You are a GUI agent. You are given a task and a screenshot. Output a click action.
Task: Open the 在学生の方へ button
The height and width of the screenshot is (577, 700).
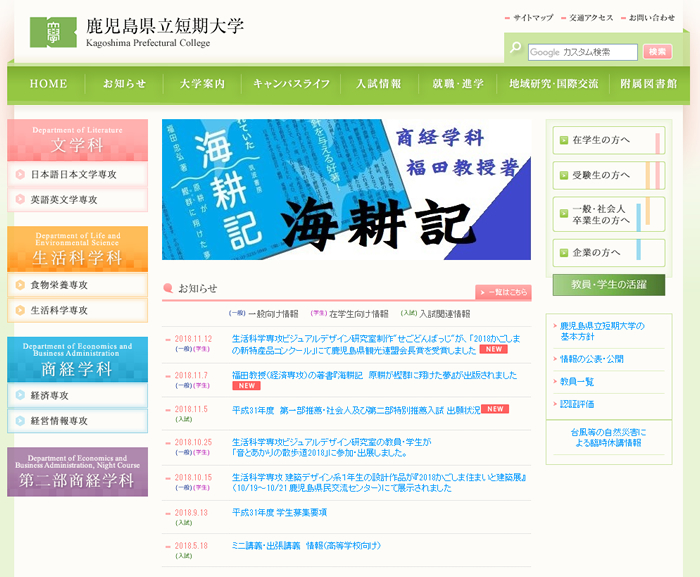click(608, 141)
